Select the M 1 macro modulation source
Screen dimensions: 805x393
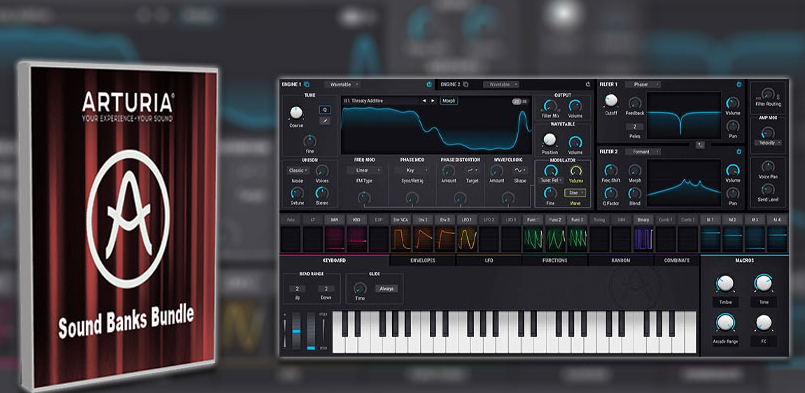coord(711,219)
